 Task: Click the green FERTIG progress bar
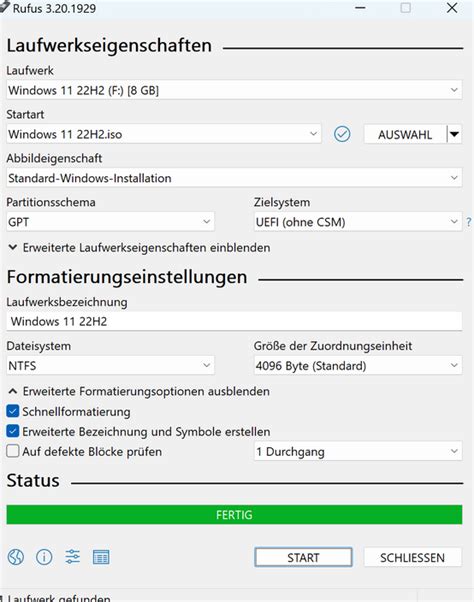tap(234, 514)
